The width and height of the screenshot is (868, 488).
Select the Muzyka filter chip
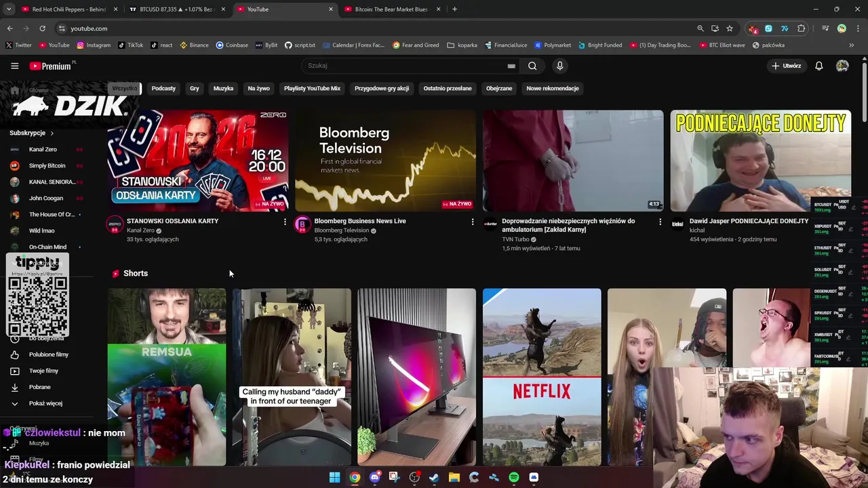tap(223, 88)
